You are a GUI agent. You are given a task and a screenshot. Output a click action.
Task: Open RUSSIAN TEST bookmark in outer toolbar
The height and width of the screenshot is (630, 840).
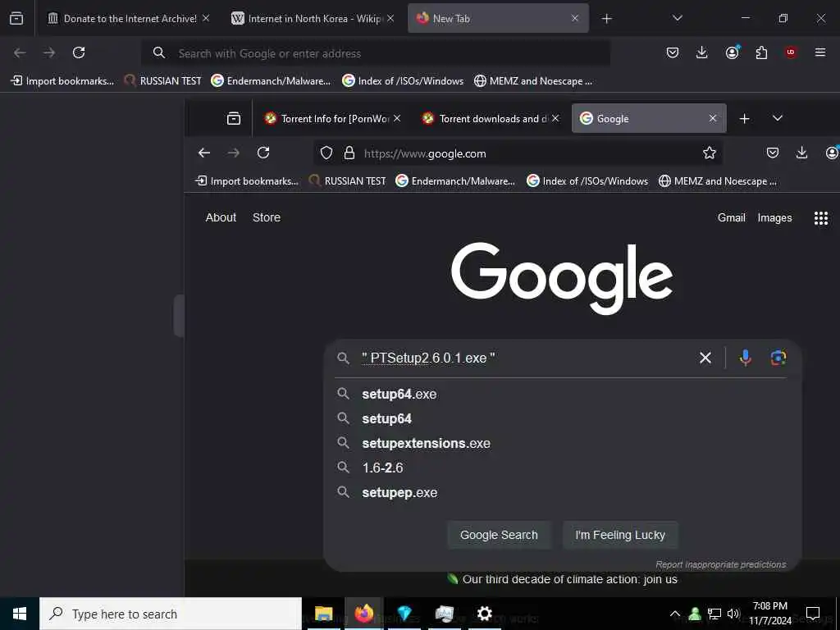pos(163,81)
